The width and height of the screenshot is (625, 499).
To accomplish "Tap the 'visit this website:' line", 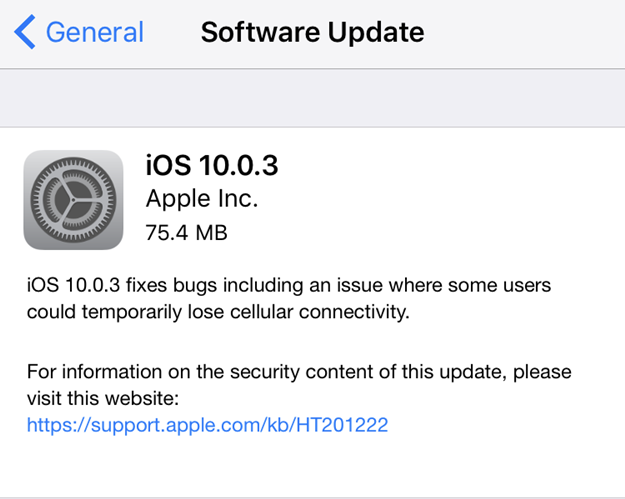I will point(102,398).
